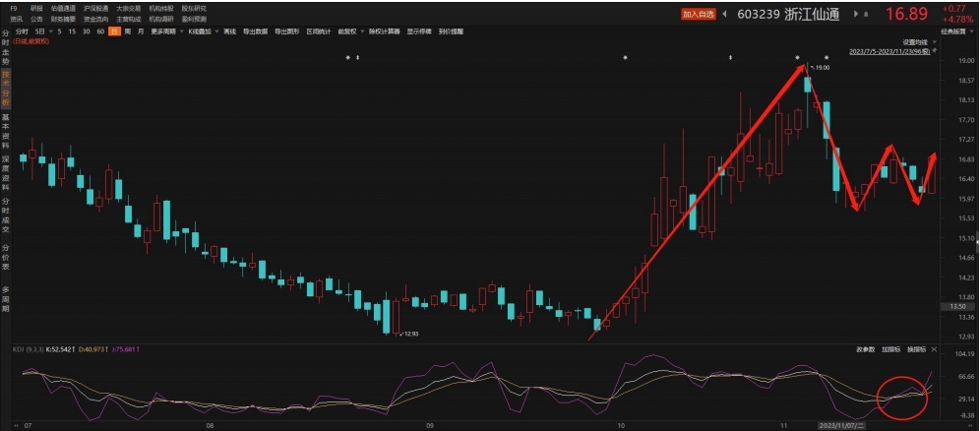Select the 深度资料 side tab
This screenshot has height=431, width=980.
pyautogui.click(x=6, y=173)
